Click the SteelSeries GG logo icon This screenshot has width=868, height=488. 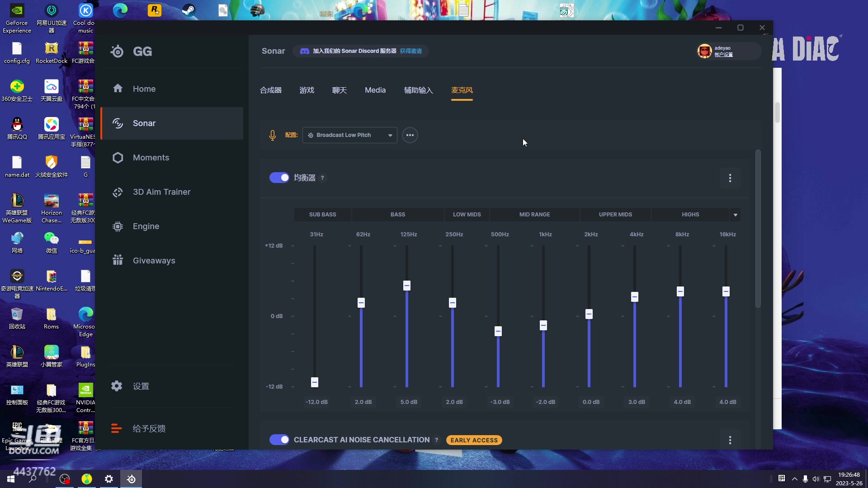tap(117, 52)
